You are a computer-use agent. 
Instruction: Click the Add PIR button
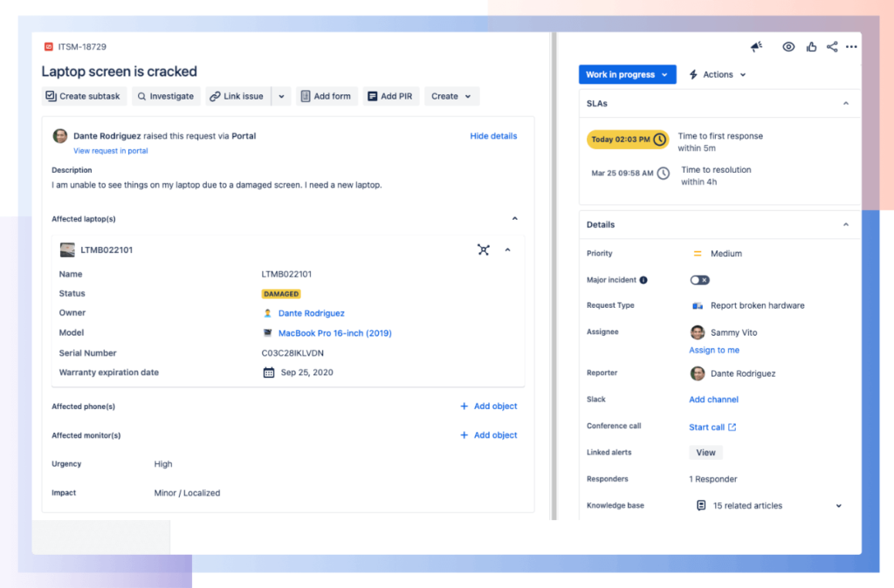[389, 96]
